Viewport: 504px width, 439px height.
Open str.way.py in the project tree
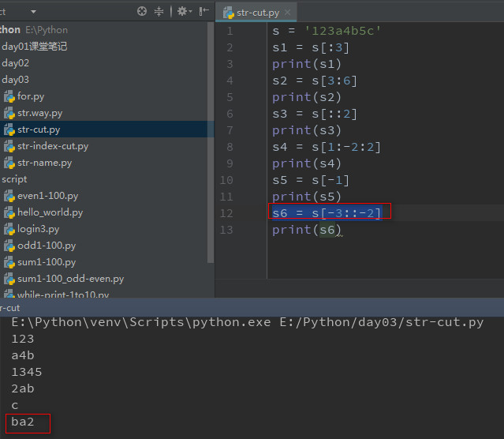(x=40, y=113)
